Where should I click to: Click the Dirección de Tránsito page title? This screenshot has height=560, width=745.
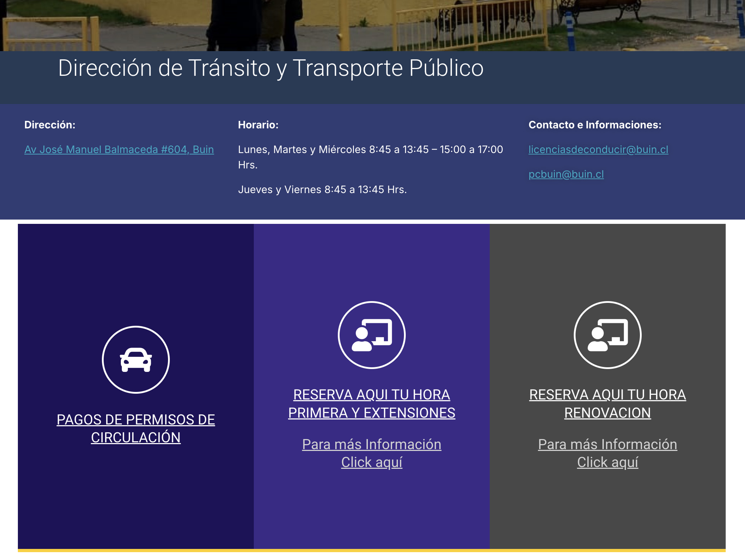pos(271,68)
